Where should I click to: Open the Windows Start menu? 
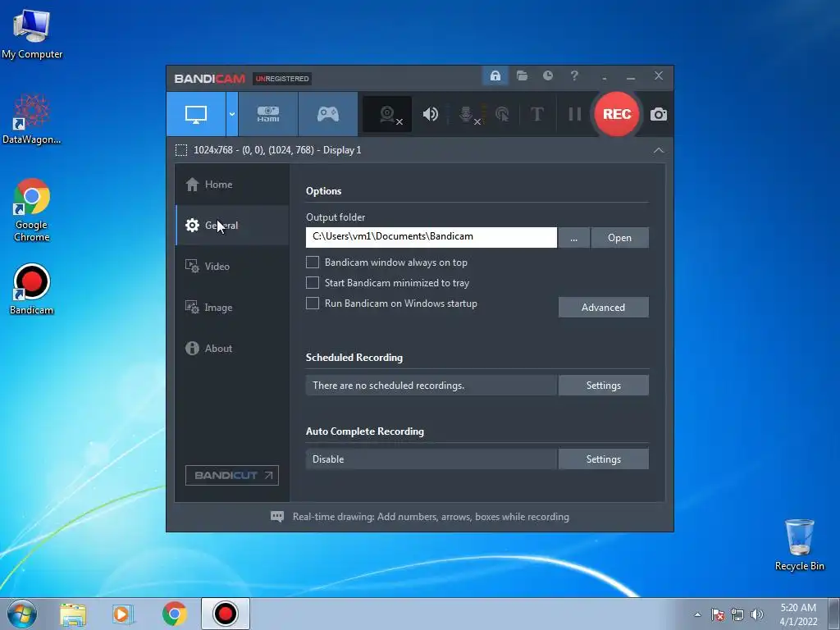point(22,614)
